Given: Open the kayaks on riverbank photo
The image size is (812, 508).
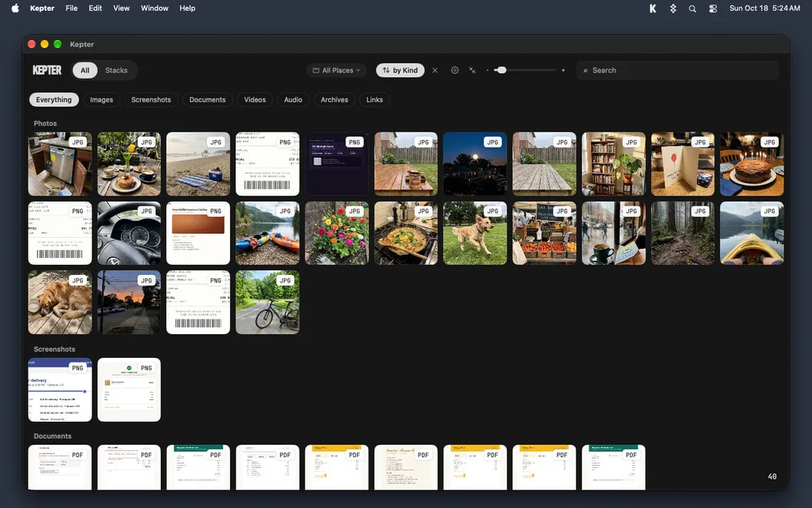Looking at the screenshot, I should (x=268, y=233).
